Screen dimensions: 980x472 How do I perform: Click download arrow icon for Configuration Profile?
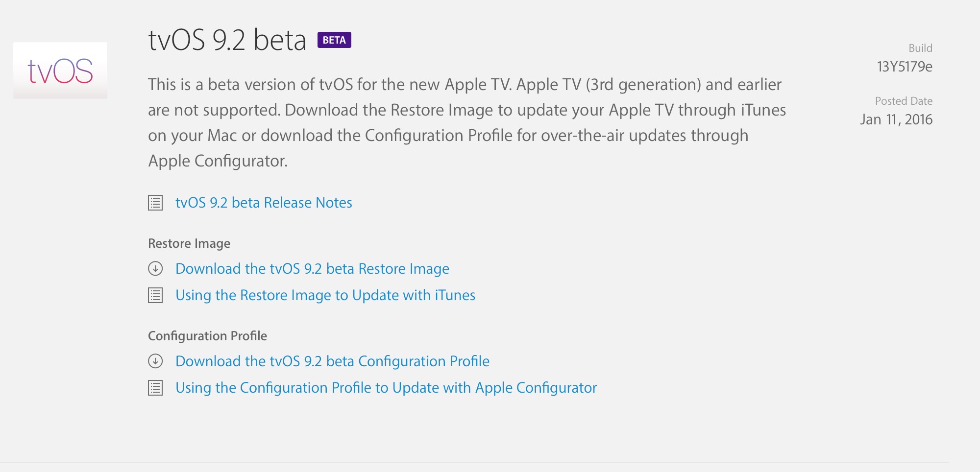pyautogui.click(x=155, y=361)
